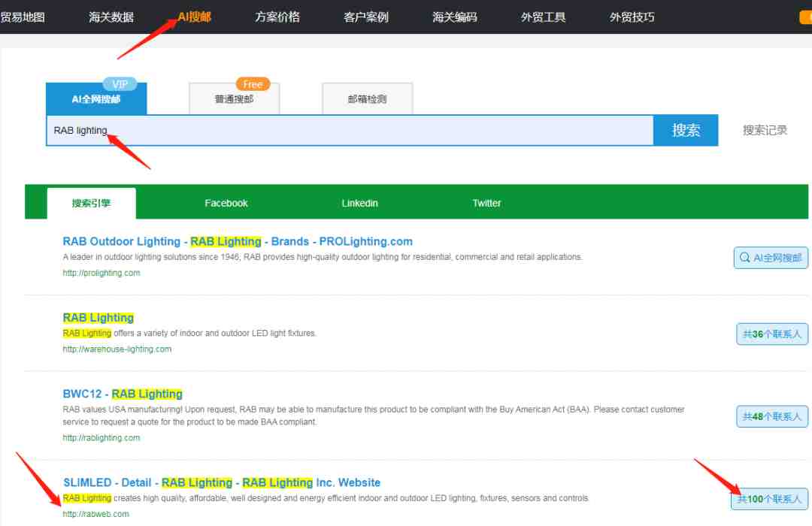Switch to the 普通搜邮 tab
The image size is (812, 526).
point(234,99)
